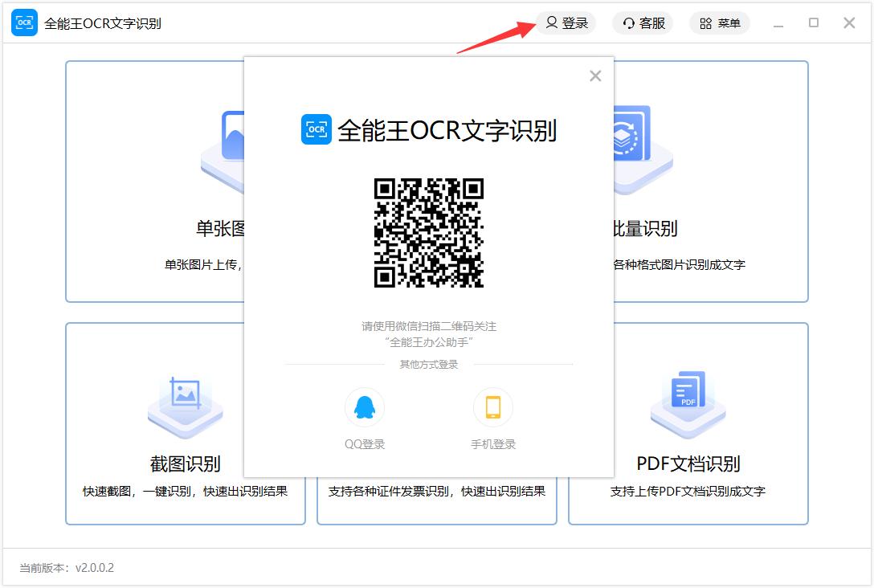Select the QQ登录 text label
874x588 pixels.
[x=365, y=444]
